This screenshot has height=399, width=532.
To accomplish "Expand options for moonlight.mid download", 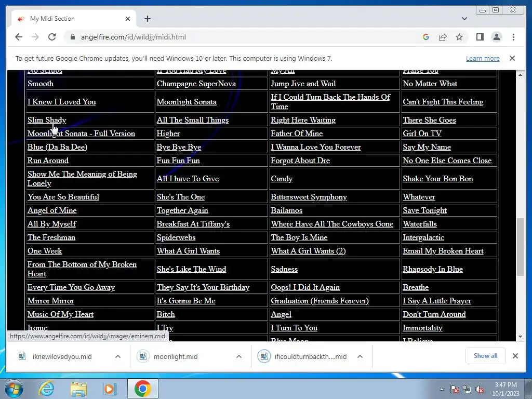I will (x=239, y=356).
